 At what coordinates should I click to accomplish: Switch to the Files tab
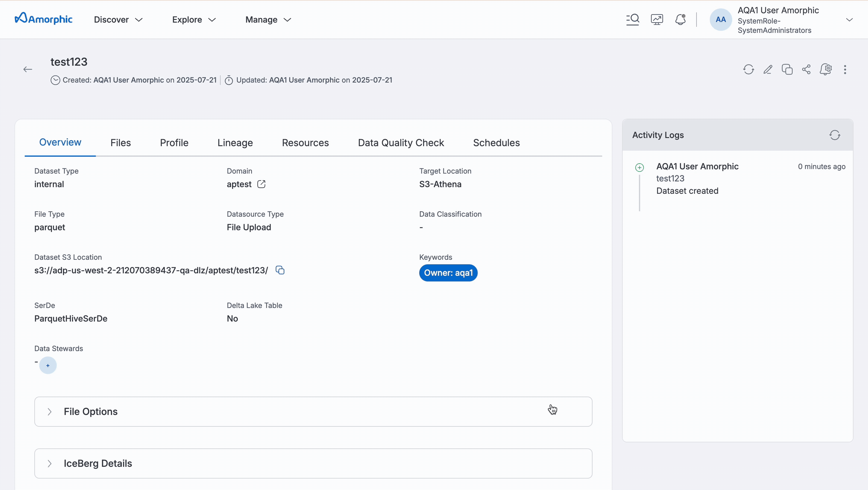pyautogui.click(x=120, y=143)
